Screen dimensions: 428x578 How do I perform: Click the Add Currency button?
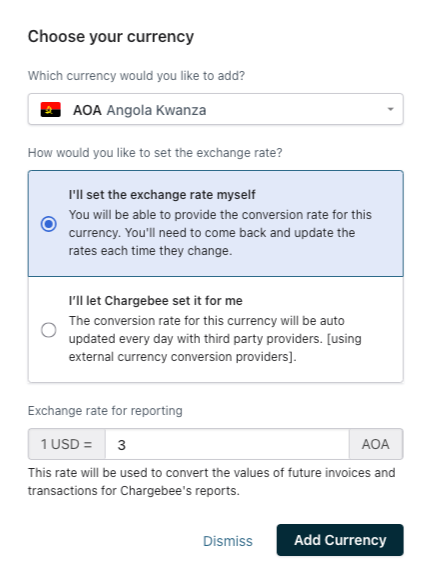pos(340,540)
